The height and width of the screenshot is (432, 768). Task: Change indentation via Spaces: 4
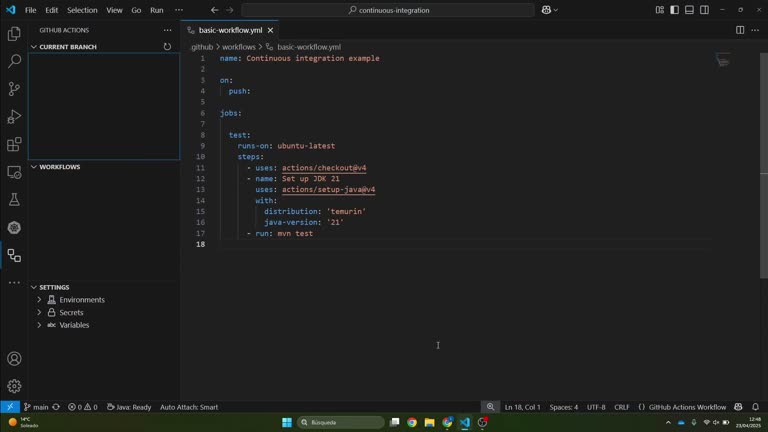pos(563,407)
